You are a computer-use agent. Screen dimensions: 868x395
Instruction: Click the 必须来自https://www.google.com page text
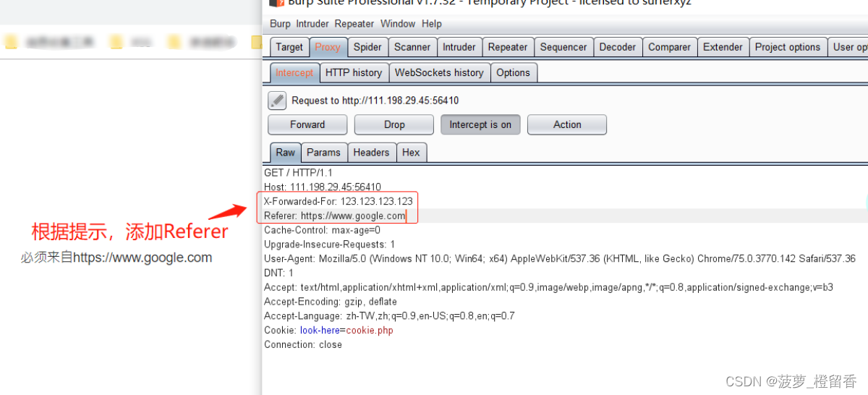point(116,258)
